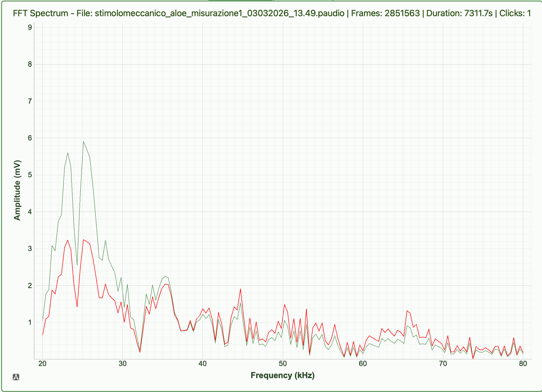
Task: Click the '9' y-axis tick label
Action: [x=30, y=27]
